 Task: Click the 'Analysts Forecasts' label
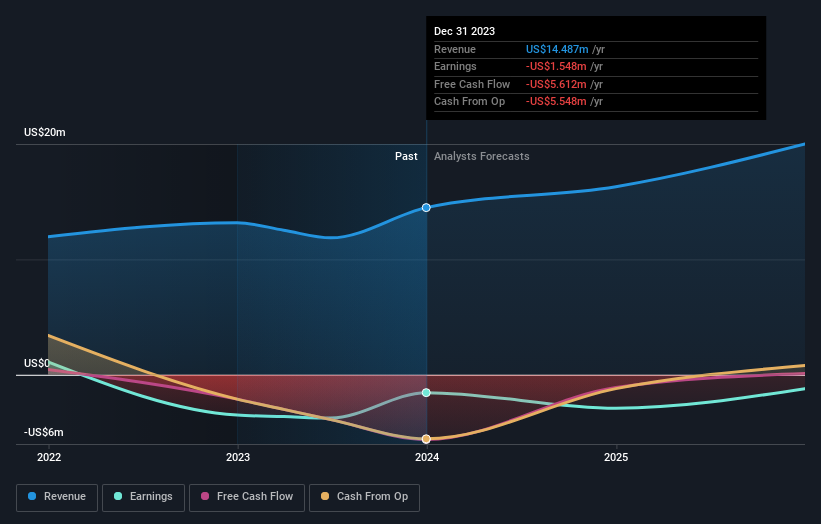click(482, 157)
